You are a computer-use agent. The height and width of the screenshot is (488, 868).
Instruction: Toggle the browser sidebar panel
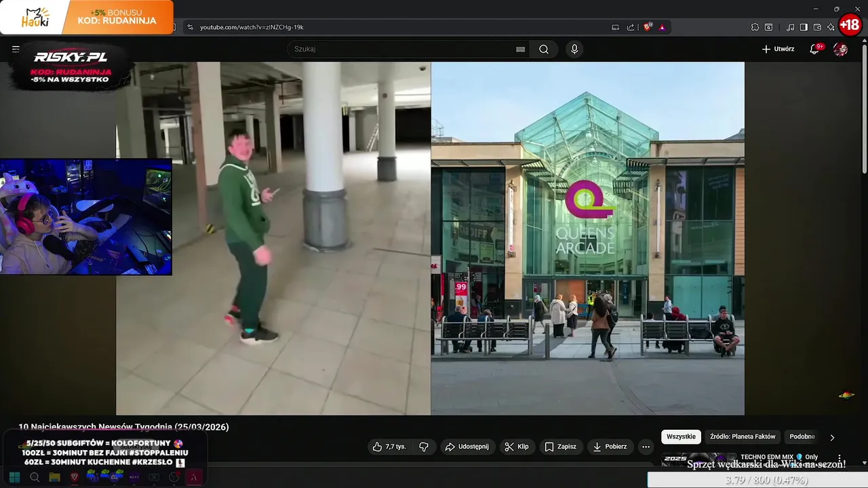pyautogui.click(x=804, y=27)
